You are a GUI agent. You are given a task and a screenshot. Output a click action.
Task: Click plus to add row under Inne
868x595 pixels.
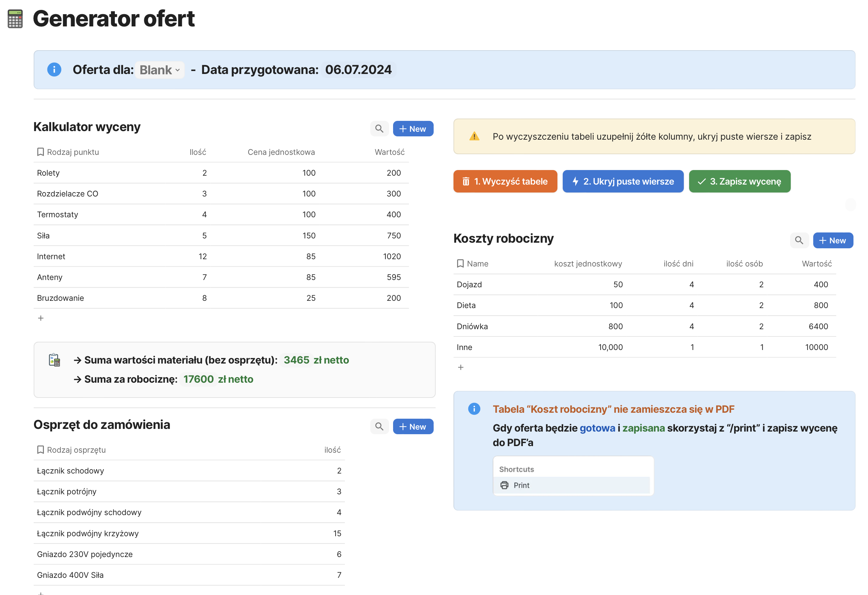click(x=460, y=367)
